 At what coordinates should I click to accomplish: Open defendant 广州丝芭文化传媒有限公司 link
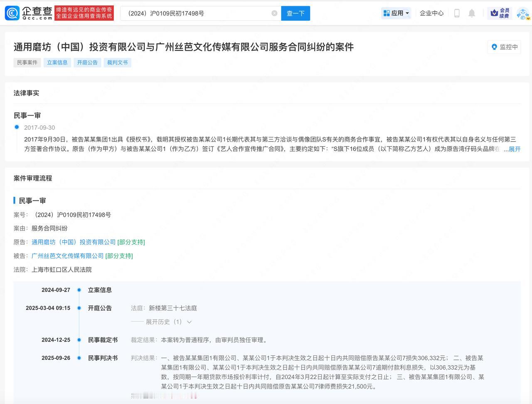point(67,256)
